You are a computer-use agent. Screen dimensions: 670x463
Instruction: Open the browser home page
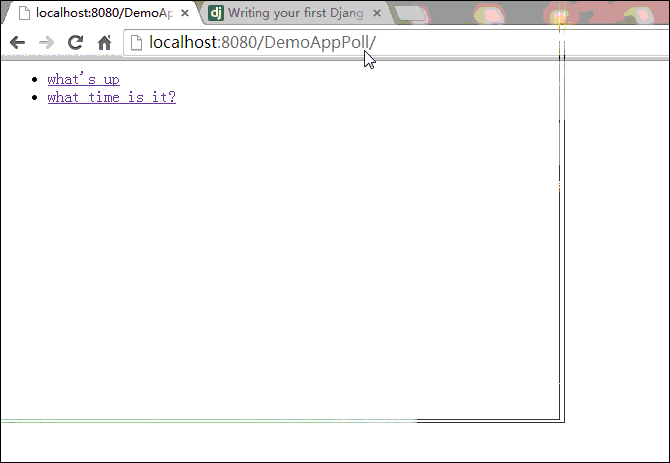coord(104,42)
